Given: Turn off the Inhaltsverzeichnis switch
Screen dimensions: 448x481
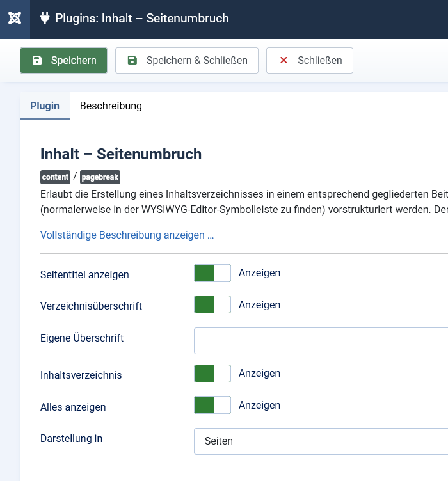Looking at the screenshot, I should click(x=212, y=374).
